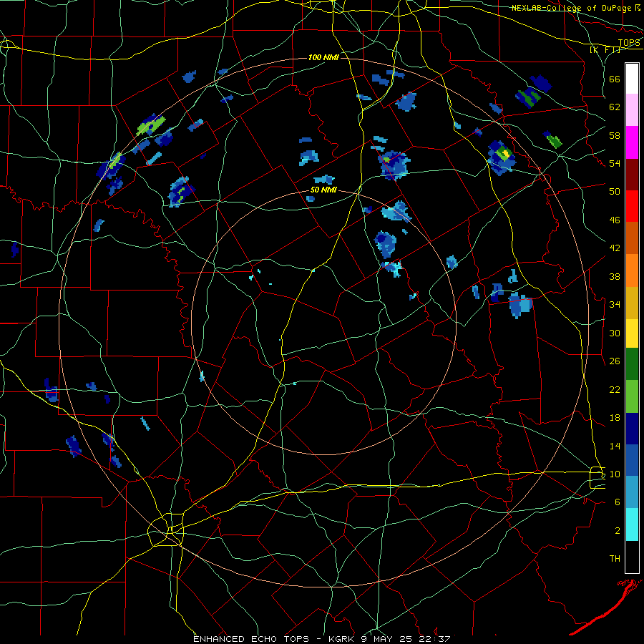This screenshot has height=644, width=644.
Task: Click the 'TH' threshold legend label
Action: pyautogui.click(x=615, y=559)
